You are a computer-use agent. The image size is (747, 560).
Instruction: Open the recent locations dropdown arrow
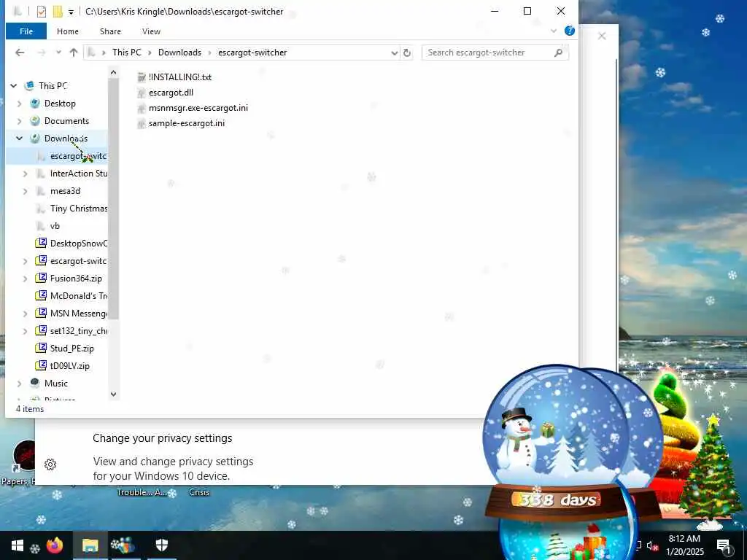pyautogui.click(x=58, y=52)
